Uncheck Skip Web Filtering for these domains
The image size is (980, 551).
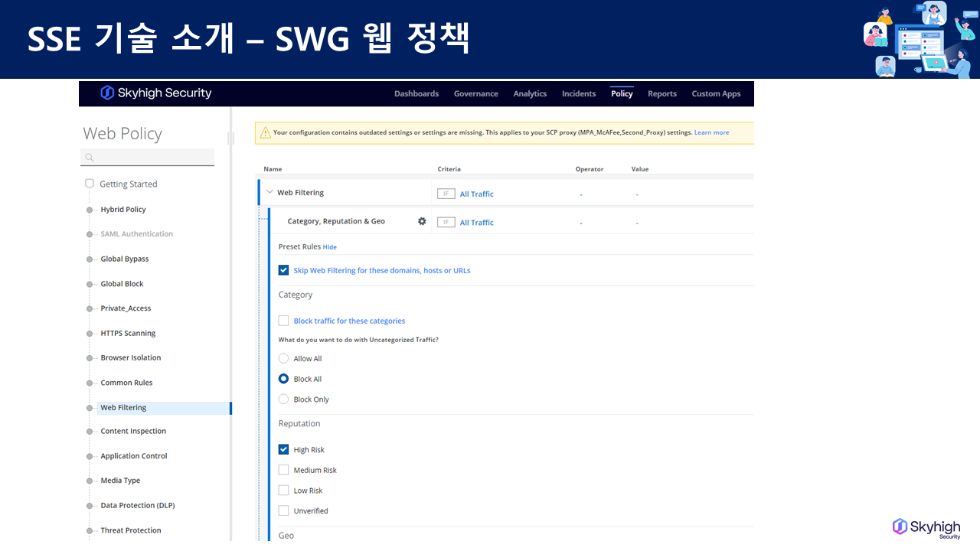click(284, 270)
